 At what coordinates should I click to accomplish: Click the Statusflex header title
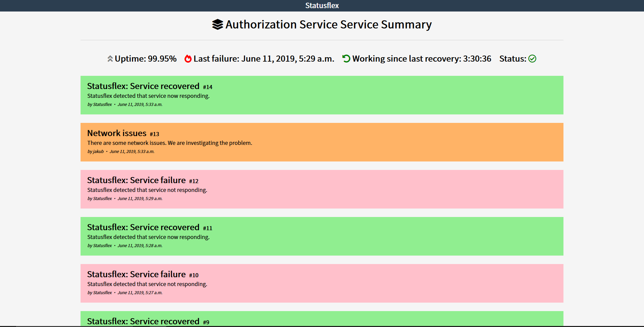322,5
